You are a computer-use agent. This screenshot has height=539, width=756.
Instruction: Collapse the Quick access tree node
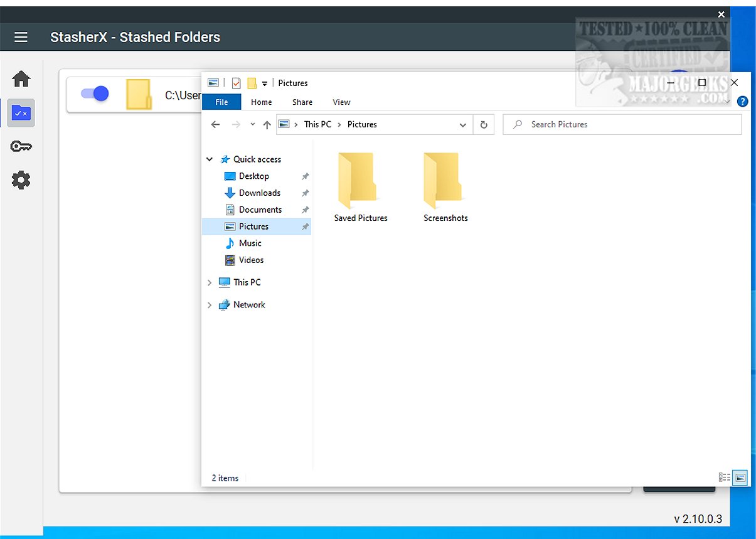pyautogui.click(x=210, y=159)
